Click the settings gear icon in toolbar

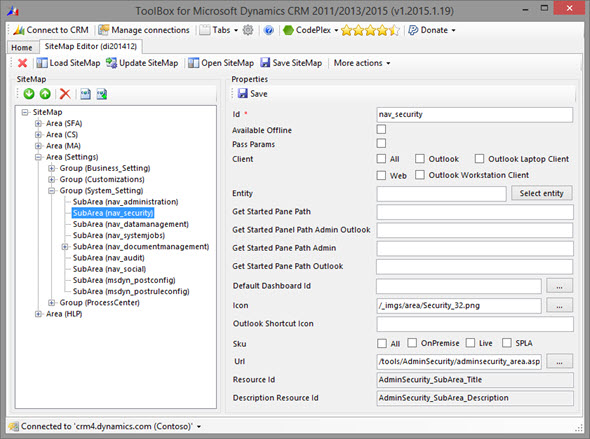[x=248, y=30]
